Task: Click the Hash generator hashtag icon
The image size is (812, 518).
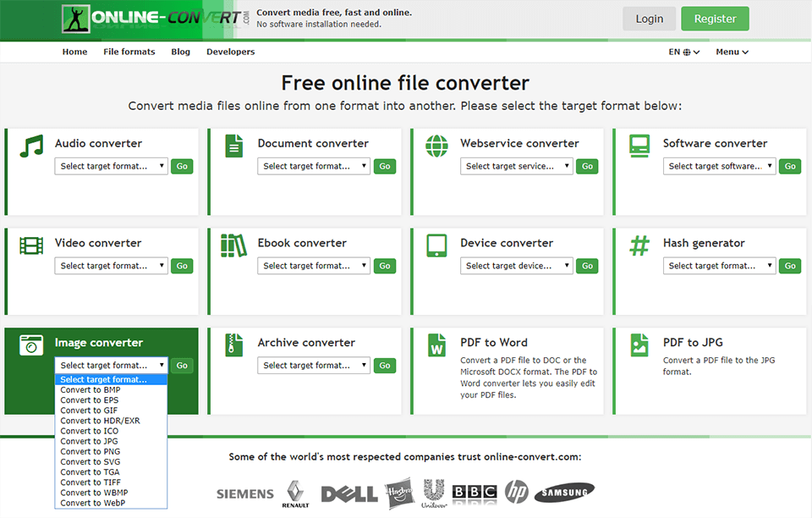Action: pos(639,245)
